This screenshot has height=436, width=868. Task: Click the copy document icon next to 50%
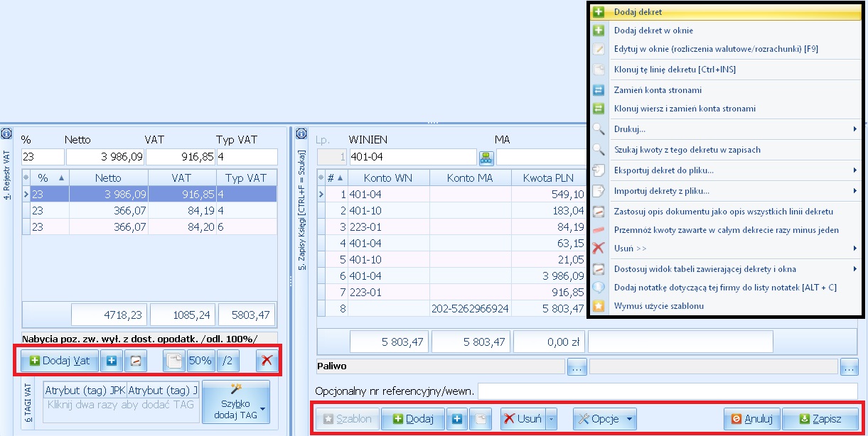coord(174,361)
